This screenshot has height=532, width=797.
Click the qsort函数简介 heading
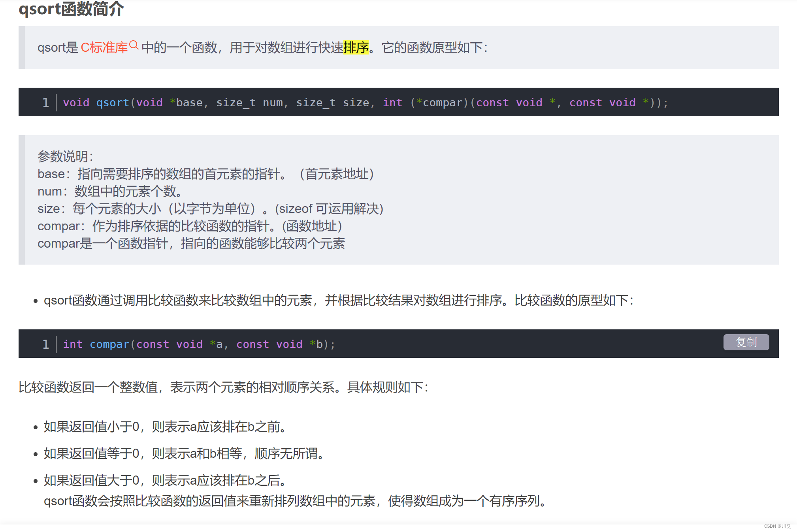tap(72, 9)
